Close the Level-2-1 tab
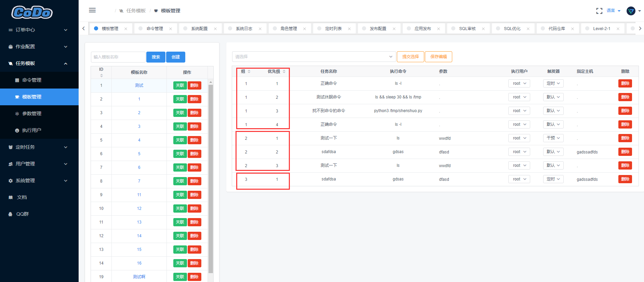This screenshot has height=282, width=644. tap(618, 29)
